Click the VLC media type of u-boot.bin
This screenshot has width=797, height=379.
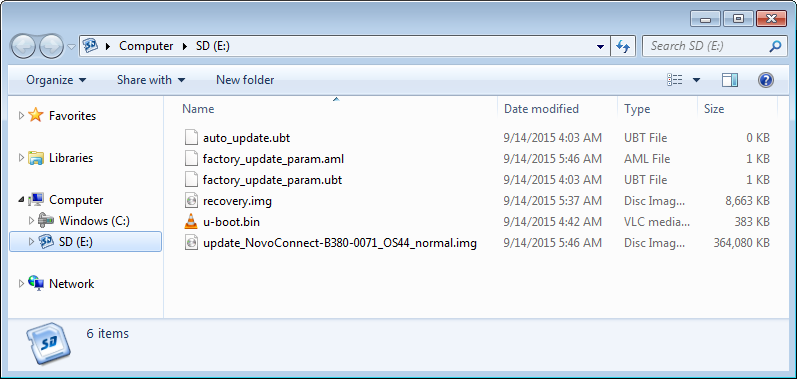657,222
